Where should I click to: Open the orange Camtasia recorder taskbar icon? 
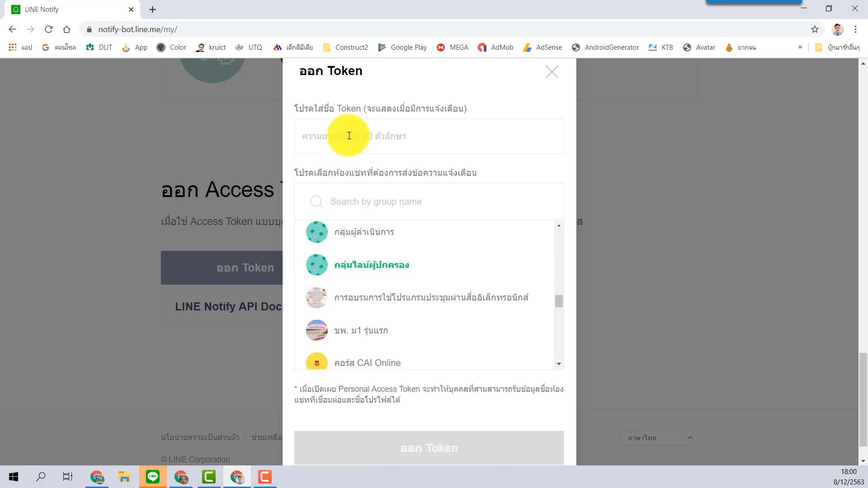click(265, 477)
